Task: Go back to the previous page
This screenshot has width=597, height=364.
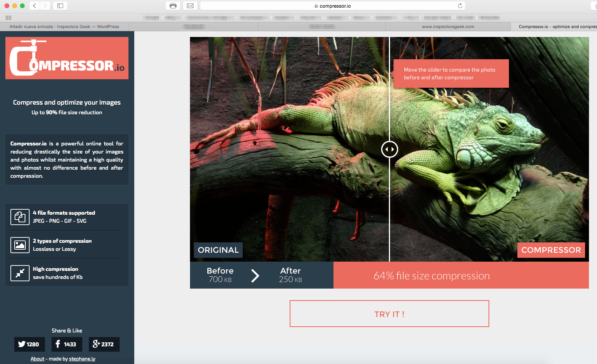Action: point(35,6)
